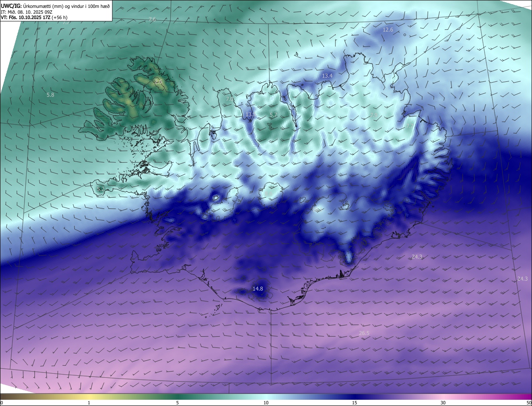Click the 26.5 value label on the map
532x406 pixels.
pos(364,333)
